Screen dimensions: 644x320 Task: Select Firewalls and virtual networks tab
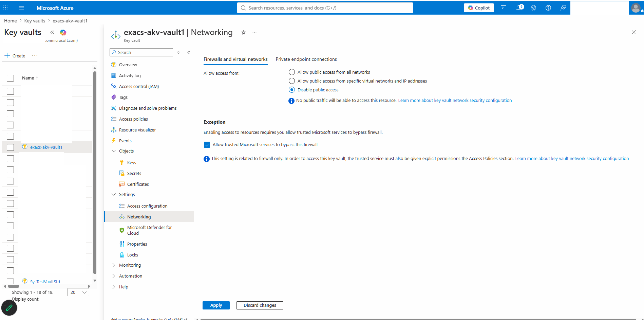(235, 59)
